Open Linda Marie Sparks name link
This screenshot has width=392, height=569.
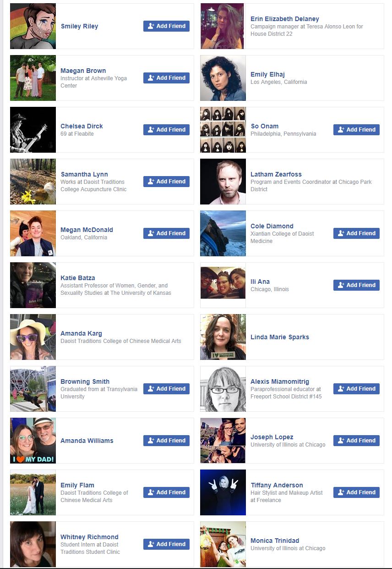[x=280, y=337]
